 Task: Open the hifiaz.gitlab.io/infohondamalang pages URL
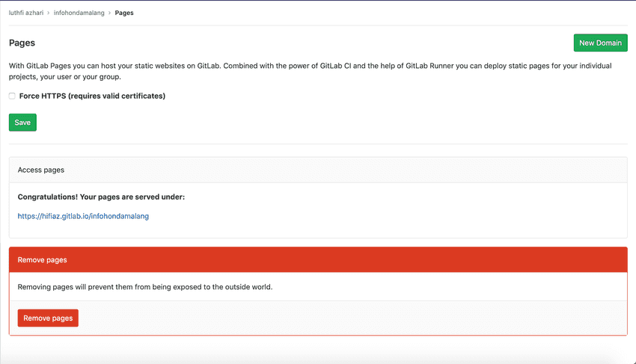coord(83,216)
